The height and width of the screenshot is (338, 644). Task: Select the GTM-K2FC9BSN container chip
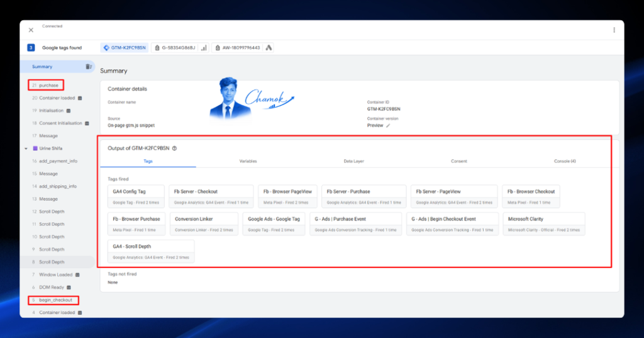[x=125, y=48]
